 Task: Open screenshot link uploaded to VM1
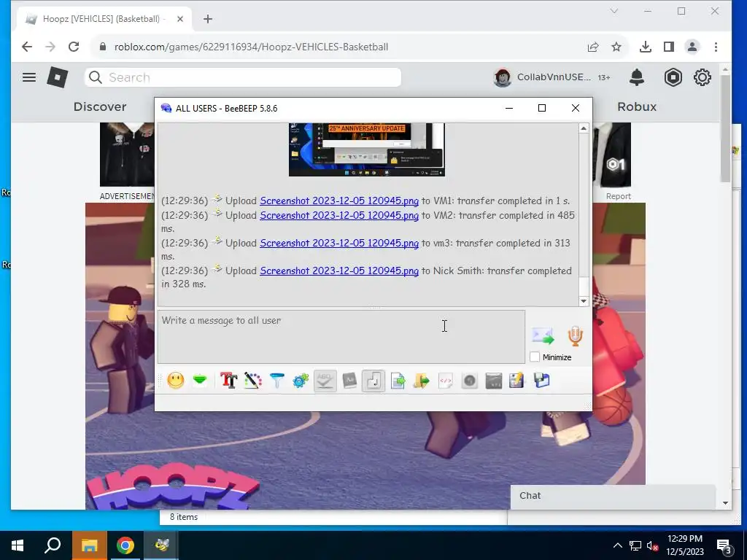click(339, 201)
